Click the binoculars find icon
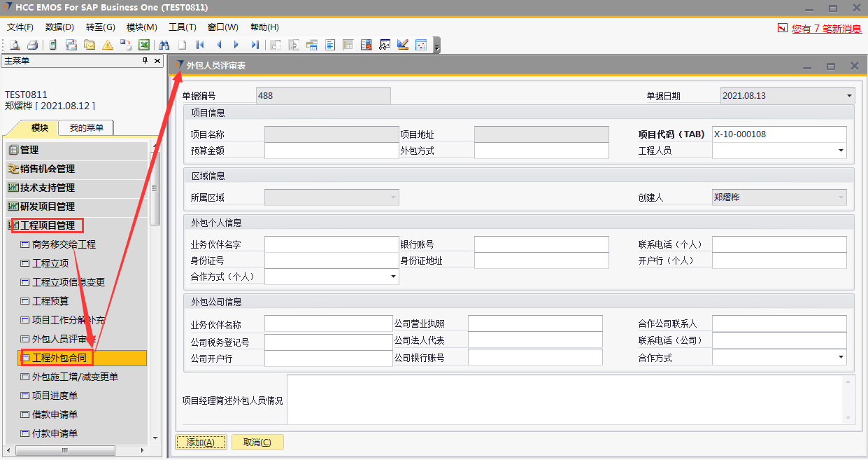The height and width of the screenshot is (460, 868). [164, 45]
